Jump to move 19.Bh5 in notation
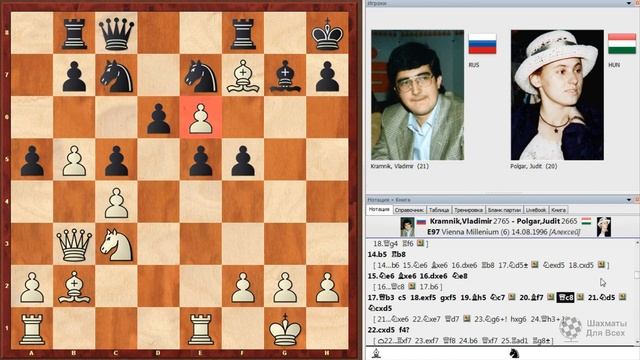The width and height of the screenshot is (640, 360). [473, 298]
